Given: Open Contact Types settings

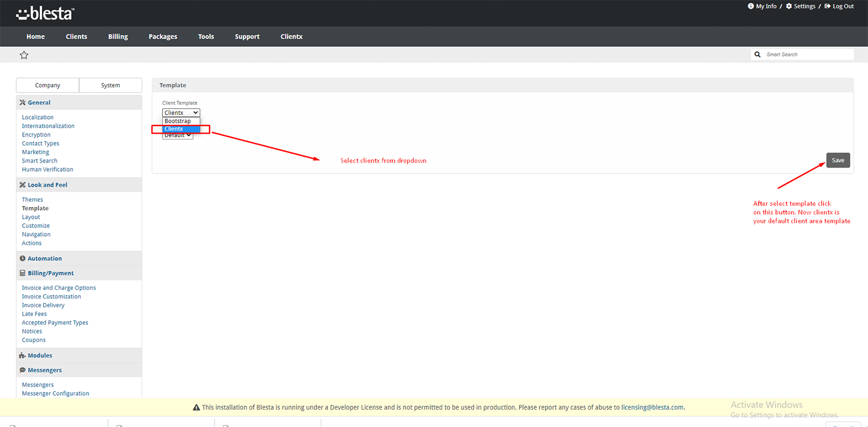Looking at the screenshot, I should point(41,143).
